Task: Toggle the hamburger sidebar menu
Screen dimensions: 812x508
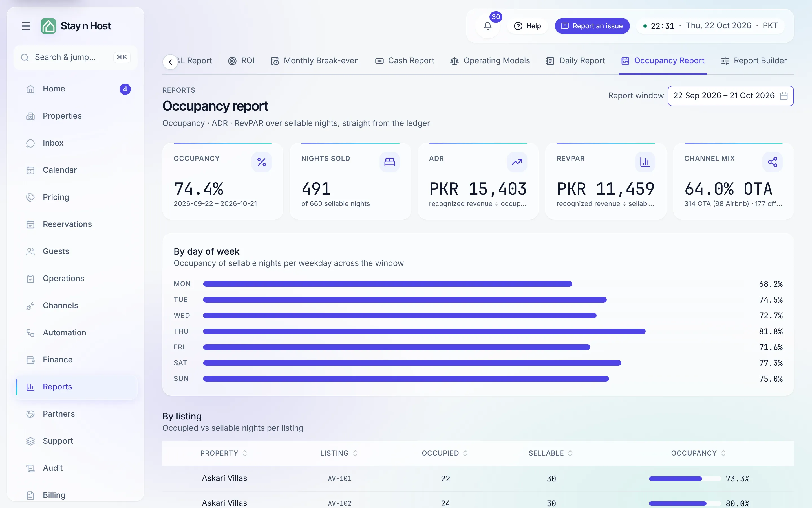Action: tap(26, 26)
